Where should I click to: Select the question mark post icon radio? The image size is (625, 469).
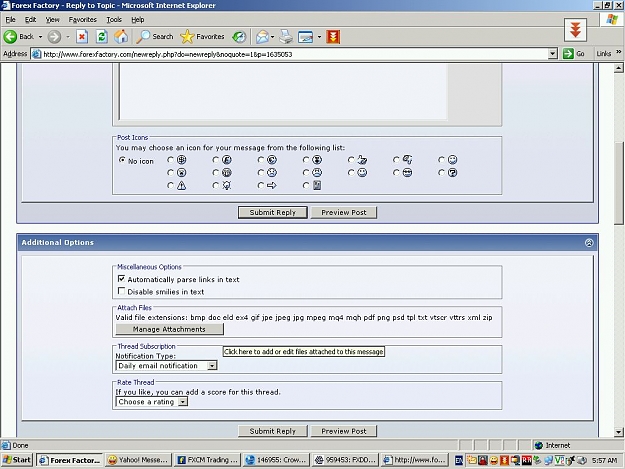pos(441,173)
